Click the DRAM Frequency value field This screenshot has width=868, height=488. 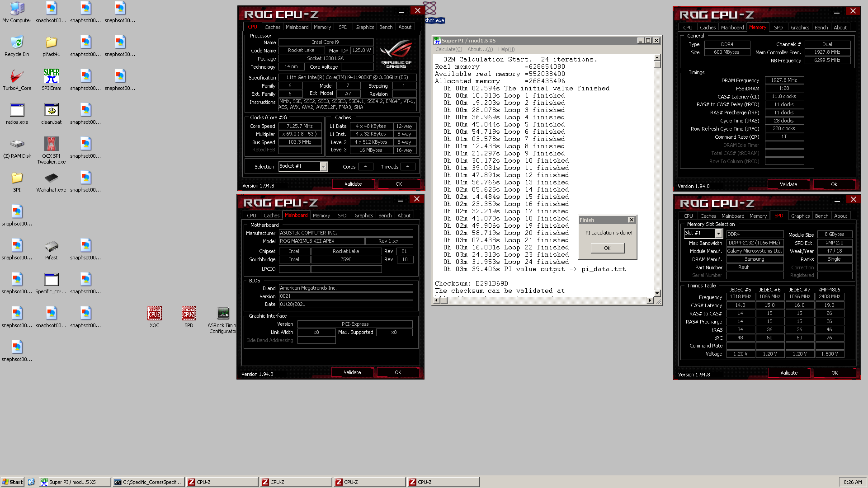tap(784, 80)
